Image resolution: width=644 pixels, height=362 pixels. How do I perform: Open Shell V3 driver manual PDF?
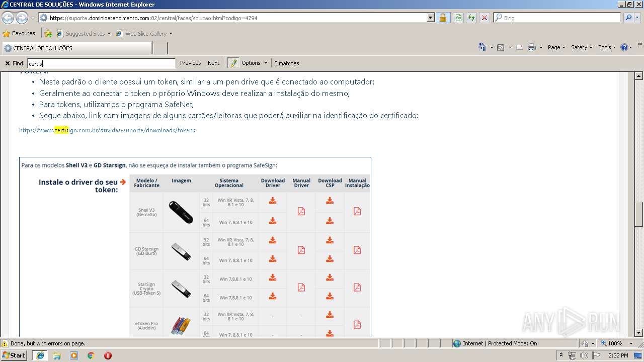tap(301, 211)
